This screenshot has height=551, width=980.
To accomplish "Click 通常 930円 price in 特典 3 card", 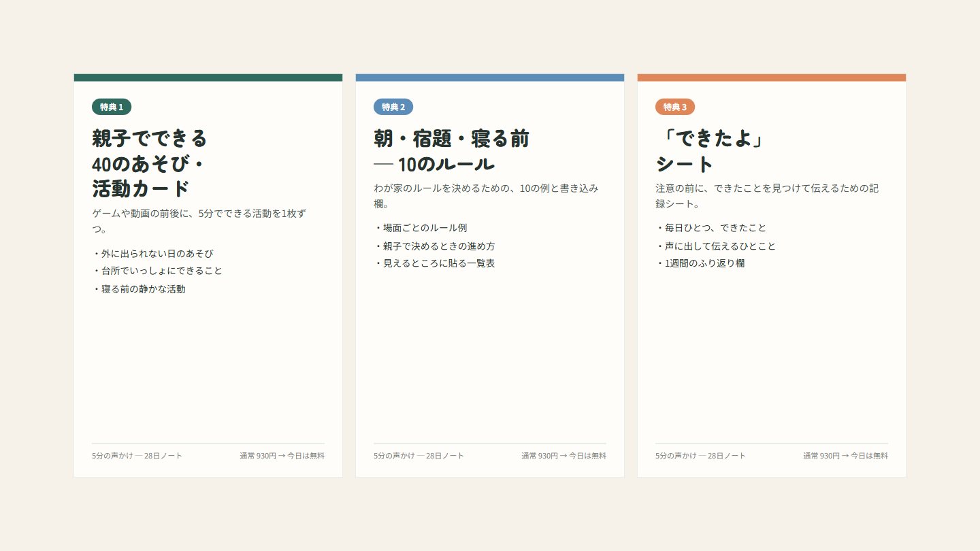I will pyautogui.click(x=845, y=456).
